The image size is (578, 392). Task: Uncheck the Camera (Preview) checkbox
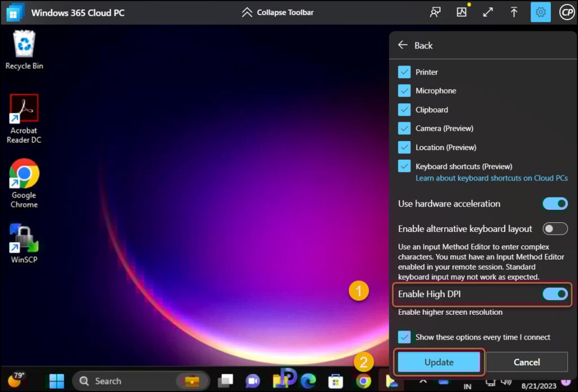click(404, 128)
